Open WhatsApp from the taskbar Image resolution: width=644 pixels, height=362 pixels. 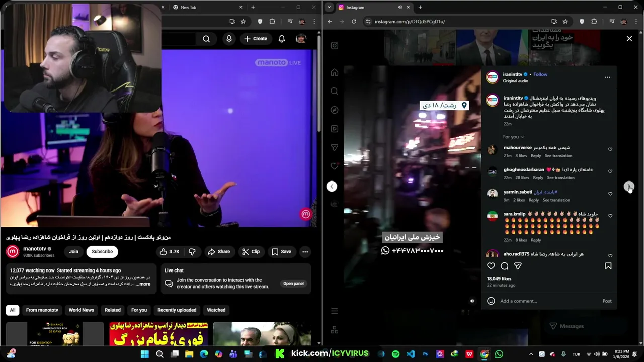click(x=499, y=354)
